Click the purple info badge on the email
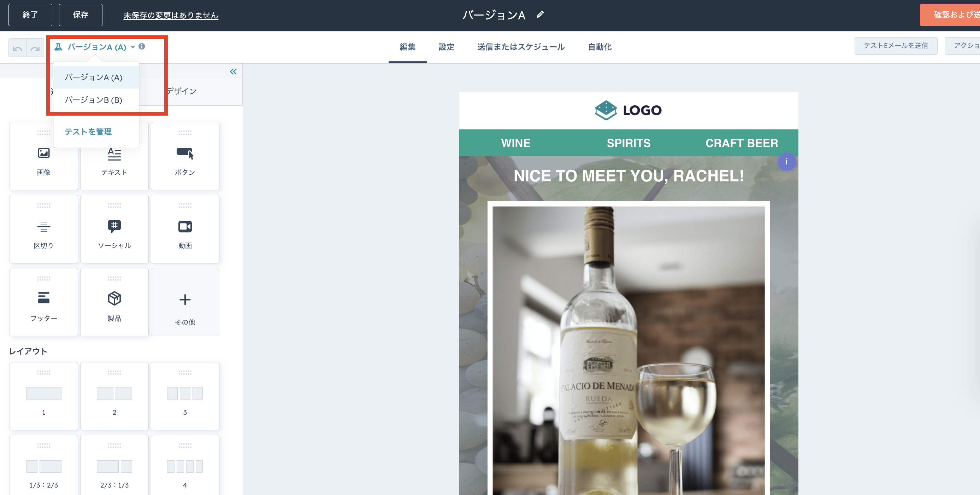The width and height of the screenshot is (980, 495). [786, 162]
